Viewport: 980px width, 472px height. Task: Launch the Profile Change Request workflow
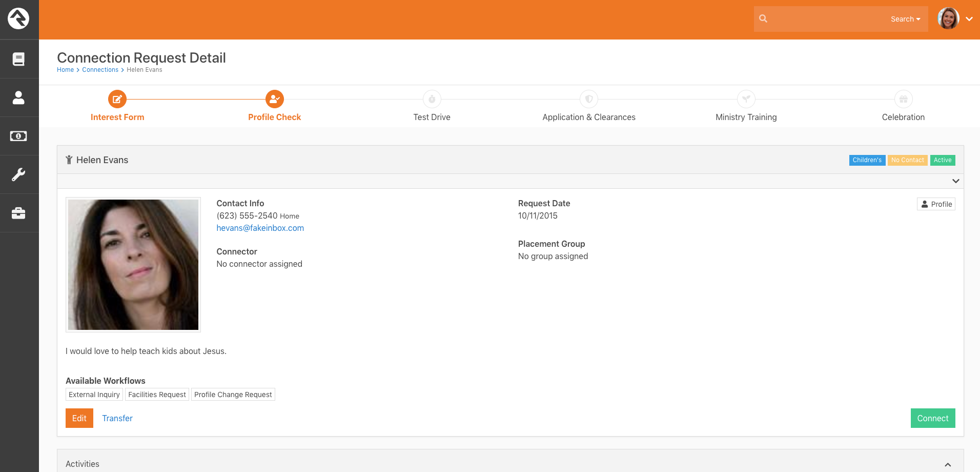233,395
